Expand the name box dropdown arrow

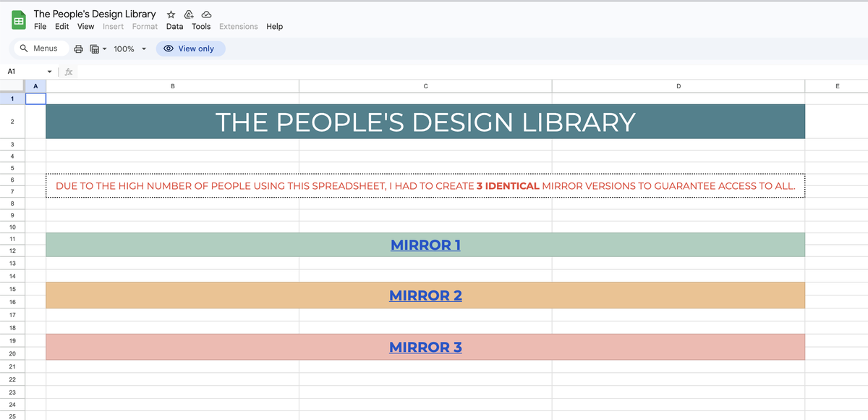49,72
